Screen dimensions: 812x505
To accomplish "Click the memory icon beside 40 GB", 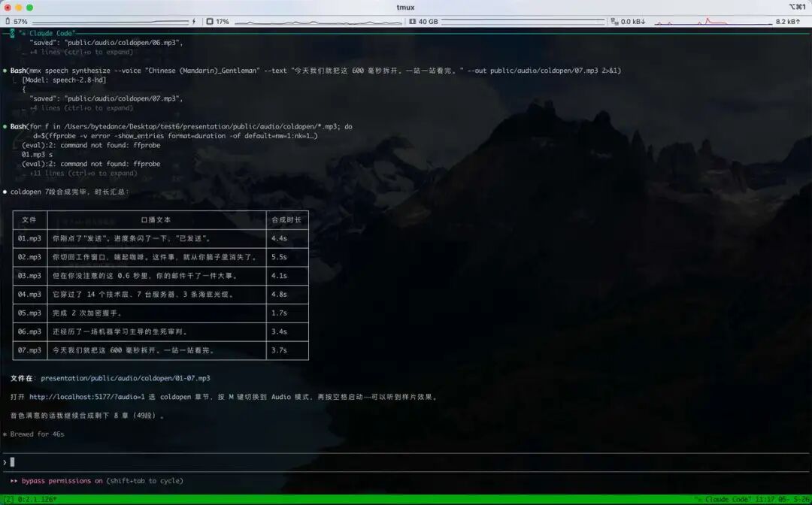I will pos(413,22).
